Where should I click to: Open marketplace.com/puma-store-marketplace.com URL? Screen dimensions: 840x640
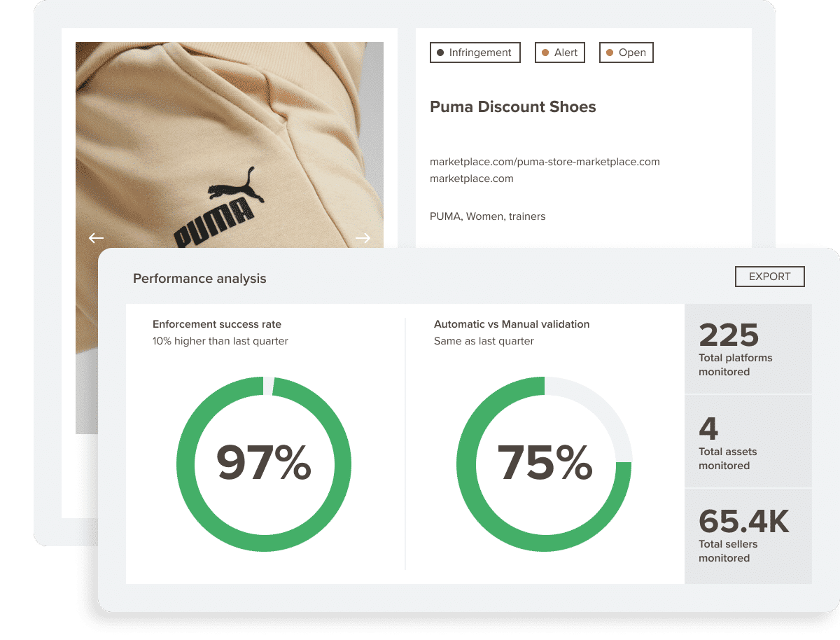pos(545,162)
